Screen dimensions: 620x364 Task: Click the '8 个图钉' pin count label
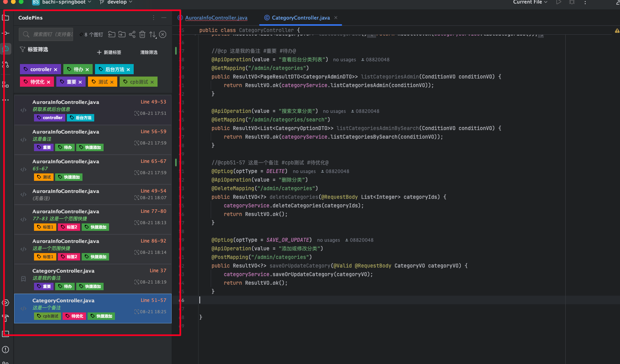pos(91,34)
